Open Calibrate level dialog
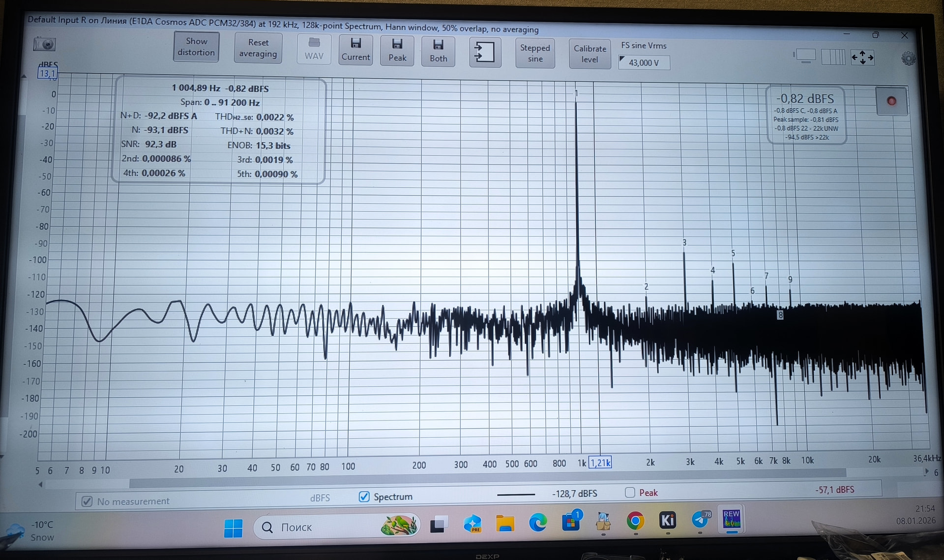The width and height of the screenshot is (944, 560). 590,54
